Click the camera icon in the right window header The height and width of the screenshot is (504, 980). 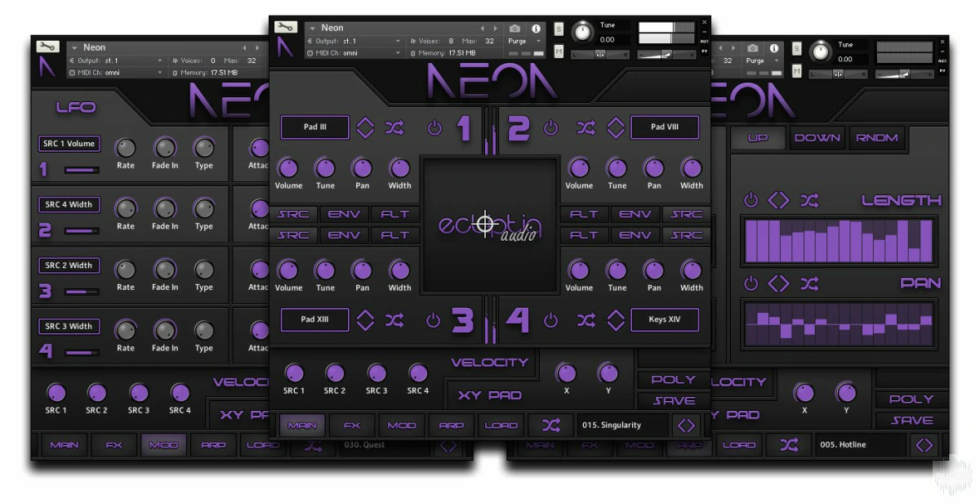[752, 49]
